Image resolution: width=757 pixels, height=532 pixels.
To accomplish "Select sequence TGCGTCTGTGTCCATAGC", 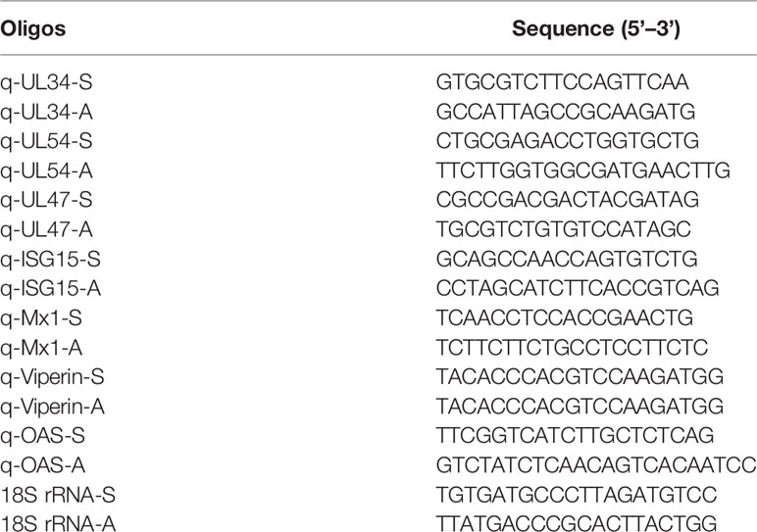I will [x=564, y=229].
